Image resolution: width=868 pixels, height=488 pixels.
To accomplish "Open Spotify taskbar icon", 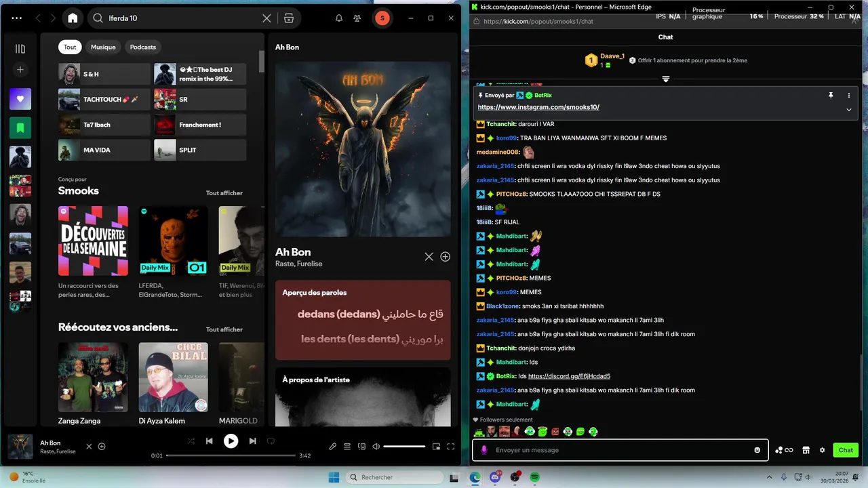I will point(534,477).
